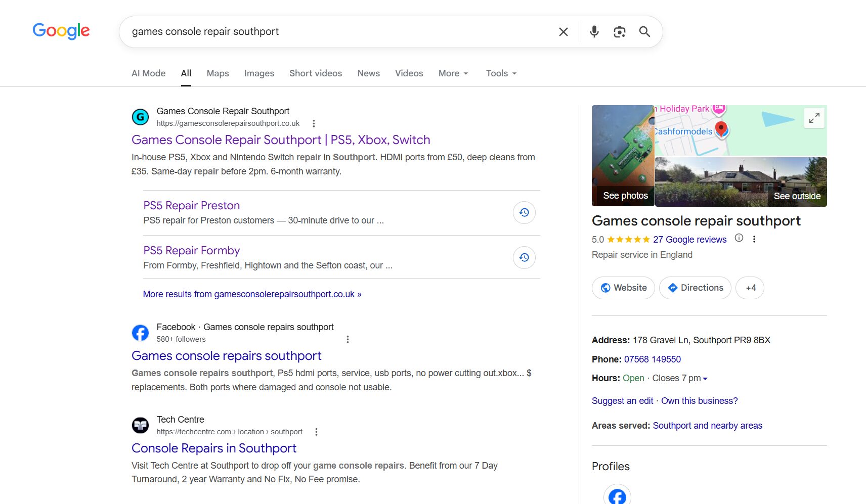Click the magnifying glass search icon

coord(644,32)
